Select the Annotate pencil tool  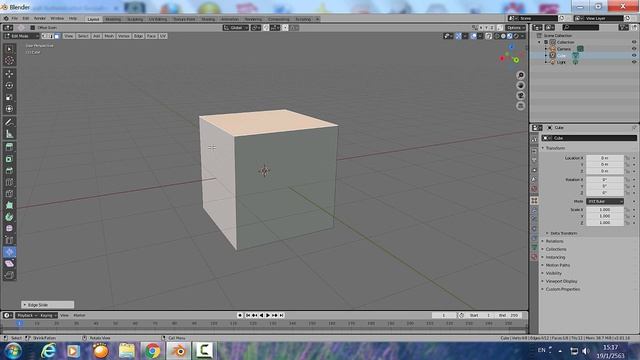coord(9,122)
